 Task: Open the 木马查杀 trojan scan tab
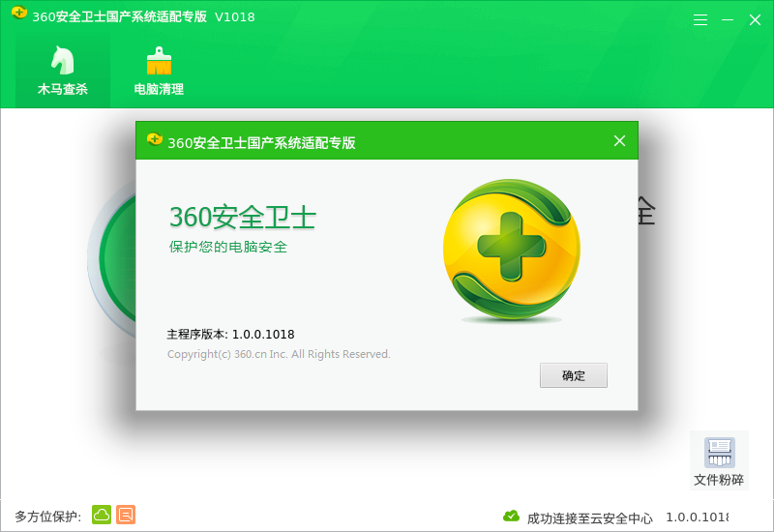(63, 71)
